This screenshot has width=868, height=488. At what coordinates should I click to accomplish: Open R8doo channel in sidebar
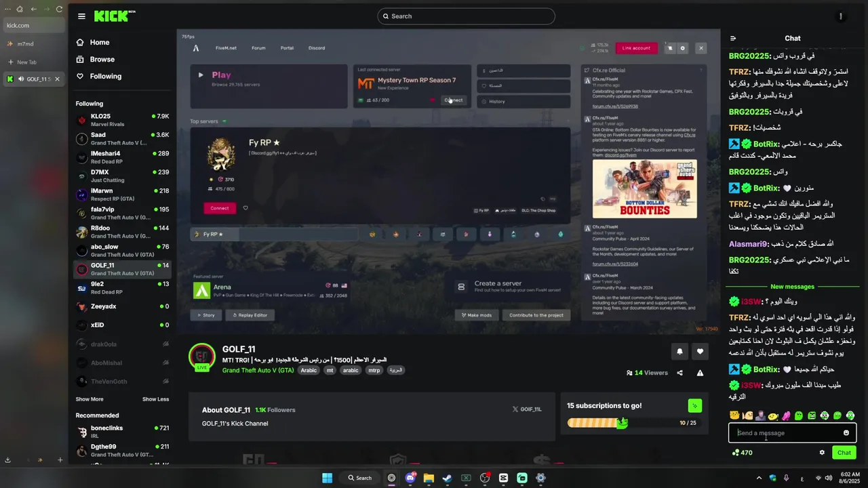(122, 232)
